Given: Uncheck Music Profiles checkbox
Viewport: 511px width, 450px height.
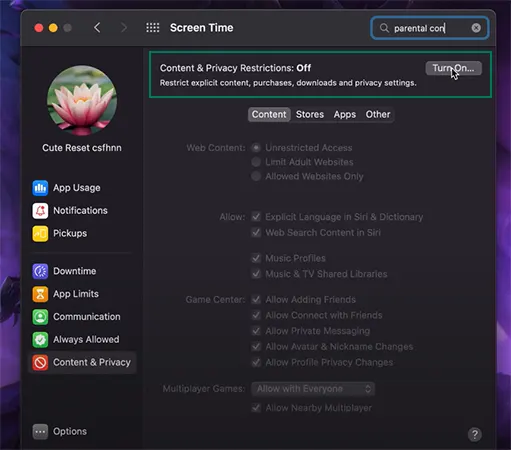Looking at the screenshot, I should coord(256,258).
